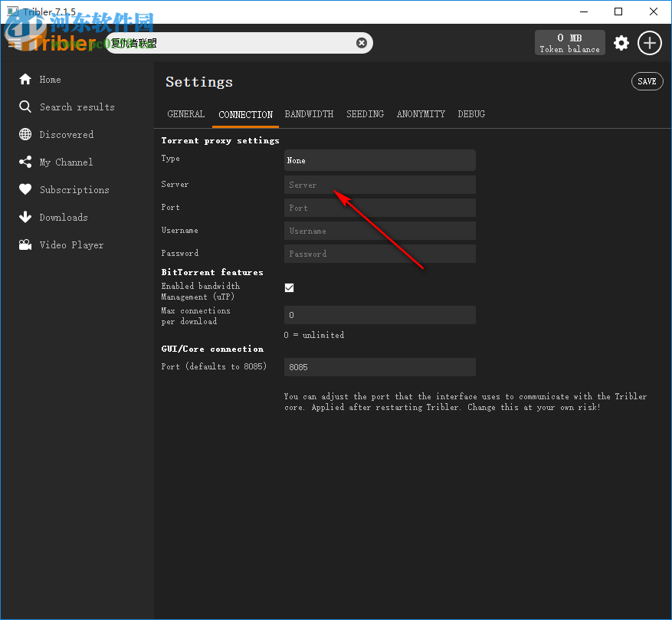This screenshot has width=672, height=620.
Task: Select the CONNECTION tab
Action: point(245,114)
